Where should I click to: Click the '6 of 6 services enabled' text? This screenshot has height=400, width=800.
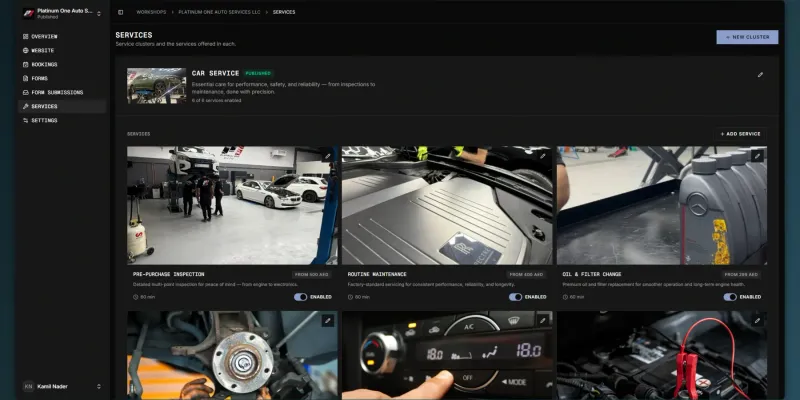[216, 101]
